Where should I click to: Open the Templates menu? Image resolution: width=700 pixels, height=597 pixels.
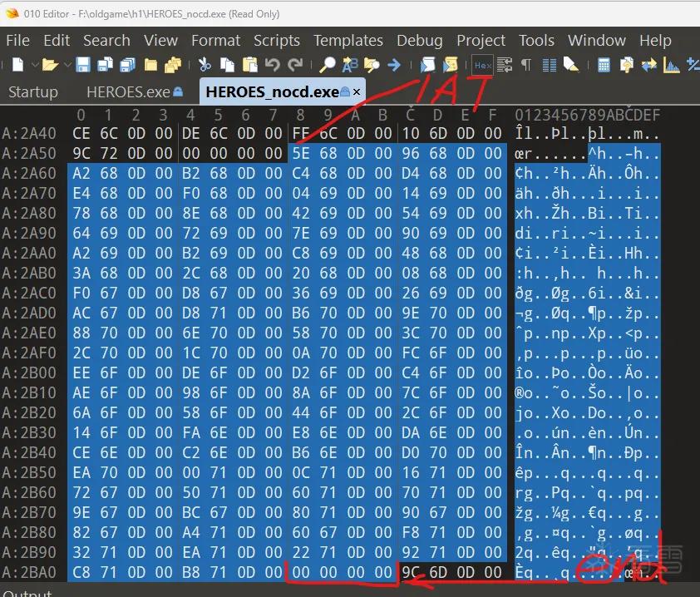[348, 41]
